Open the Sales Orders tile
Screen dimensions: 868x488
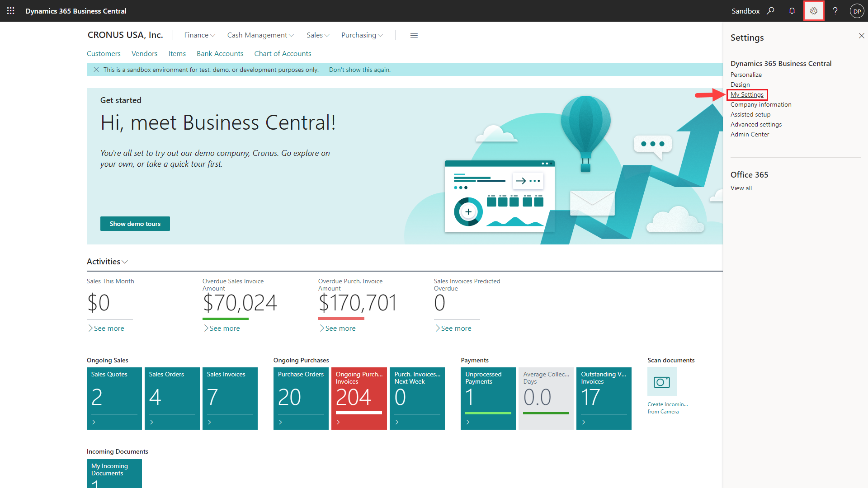pyautogui.click(x=172, y=398)
